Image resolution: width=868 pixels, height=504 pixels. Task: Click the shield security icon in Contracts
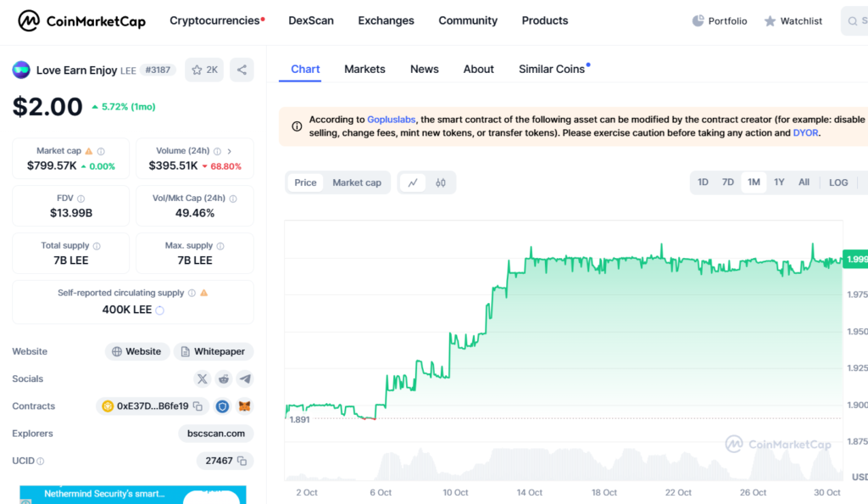point(222,406)
